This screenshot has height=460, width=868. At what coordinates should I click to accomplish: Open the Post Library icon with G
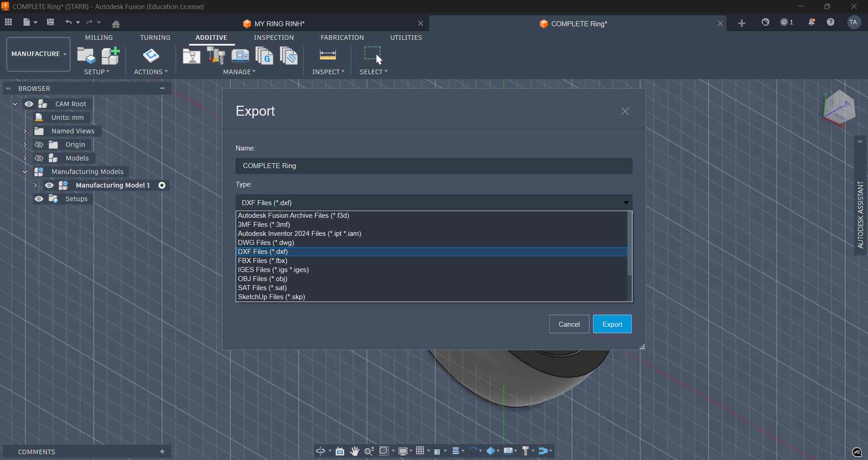click(264, 56)
